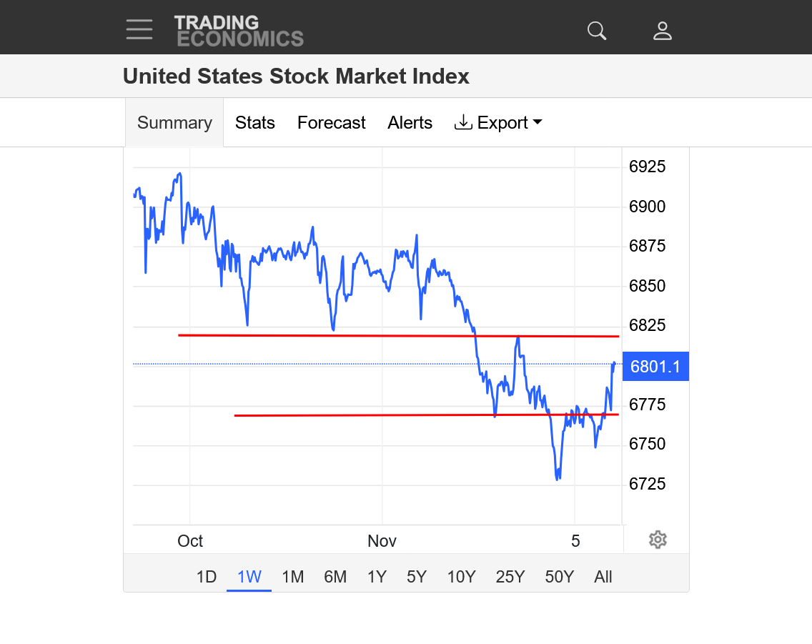Show the All time range
The width and height of the screenshot is (812, 644).
pos(603,577)
